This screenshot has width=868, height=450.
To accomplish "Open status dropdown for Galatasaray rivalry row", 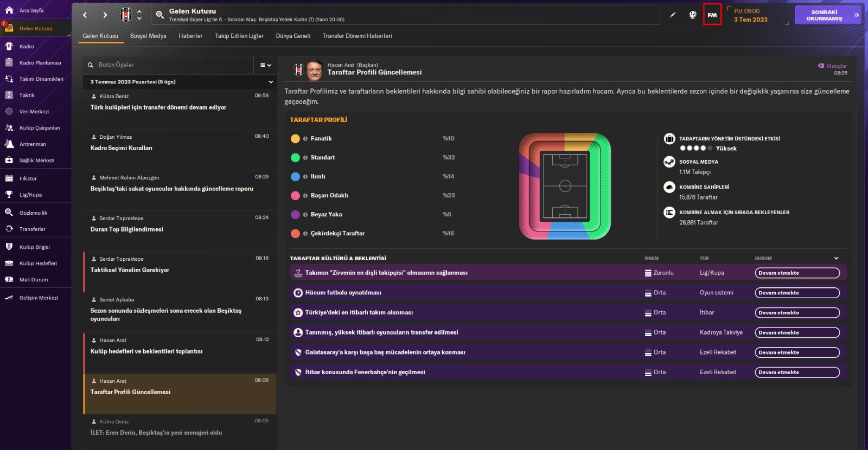I will (797, 352).
